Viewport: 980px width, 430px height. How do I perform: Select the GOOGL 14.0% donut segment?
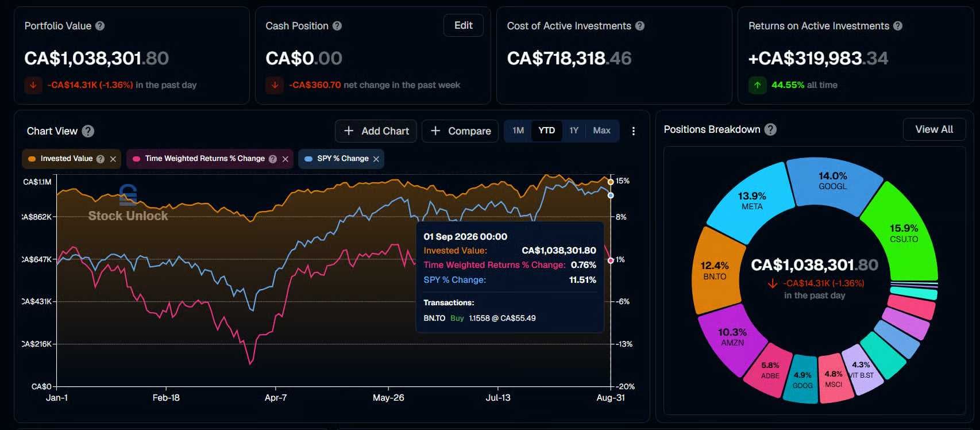tap(832, 181)
